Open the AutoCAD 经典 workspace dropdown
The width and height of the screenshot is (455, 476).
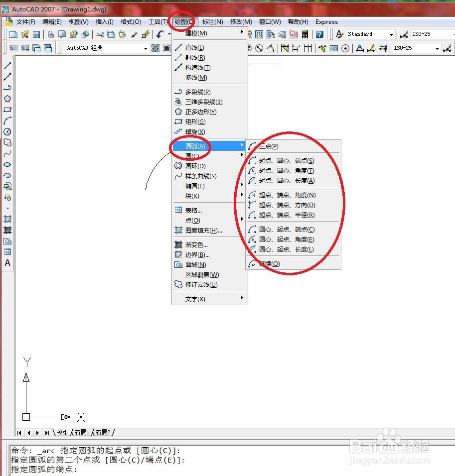146,48
